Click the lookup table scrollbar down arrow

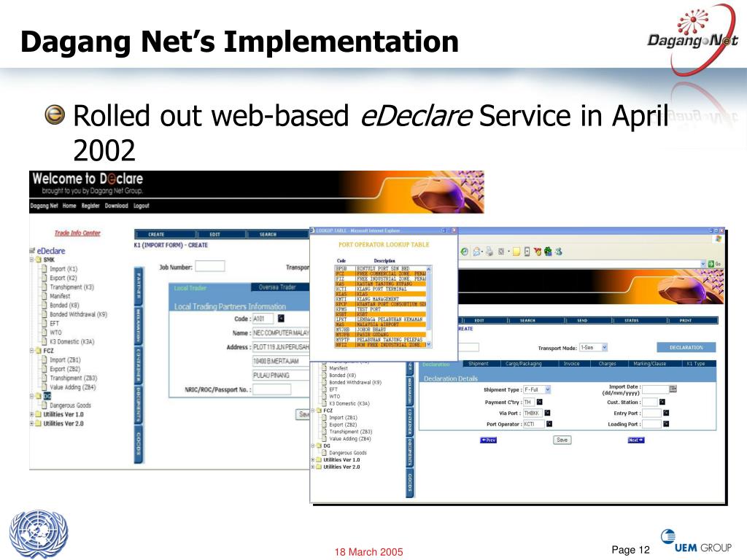pos(429,344)
